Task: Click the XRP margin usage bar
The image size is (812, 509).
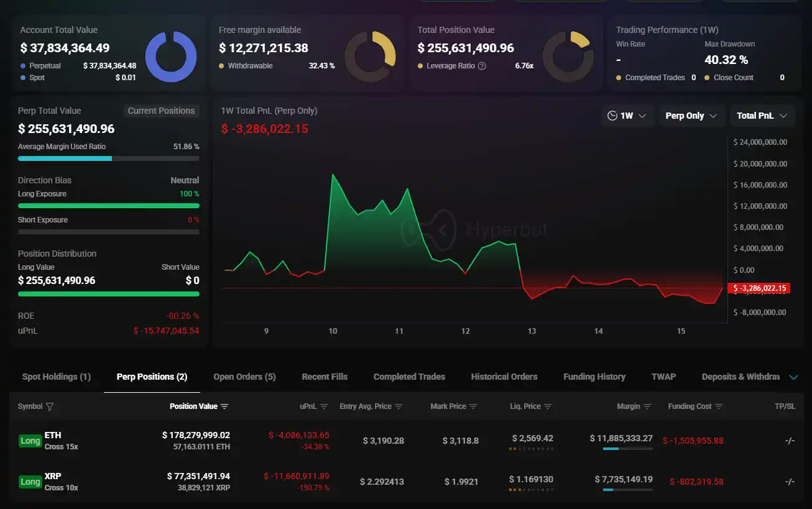Action: 628,490
